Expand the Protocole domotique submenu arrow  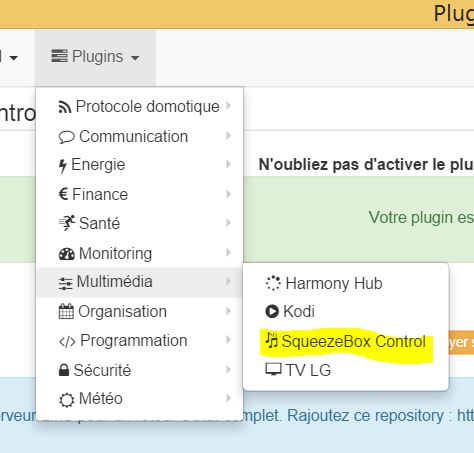pyautogui.click(x=228, y=106)
